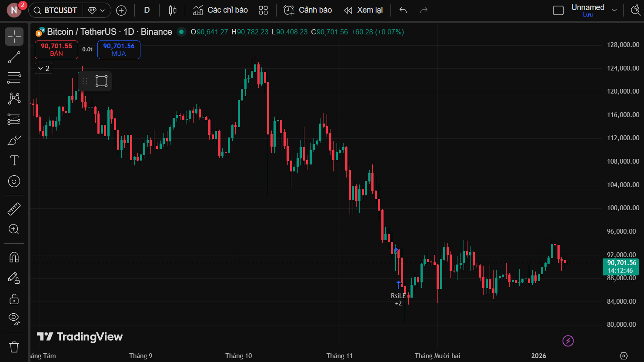The width and height of the screenshot is (644, 362).
Task: Open chart settings gear at bottom right
Action: coord(624,356)
